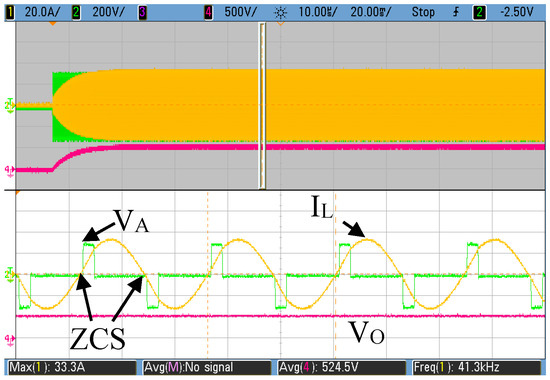Click the Max(1): 33.3A measurement

72,367
